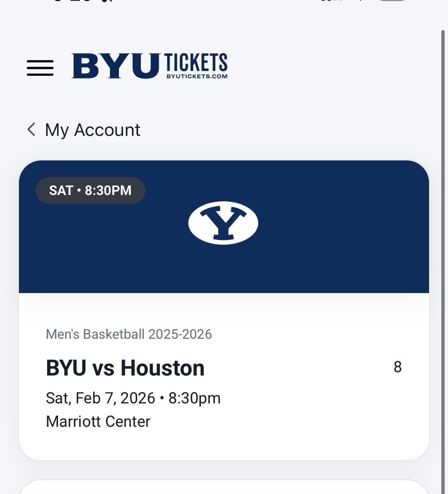Tap the BYU logo in header
Screen dimensions: 448x494
tap(115, 66)
